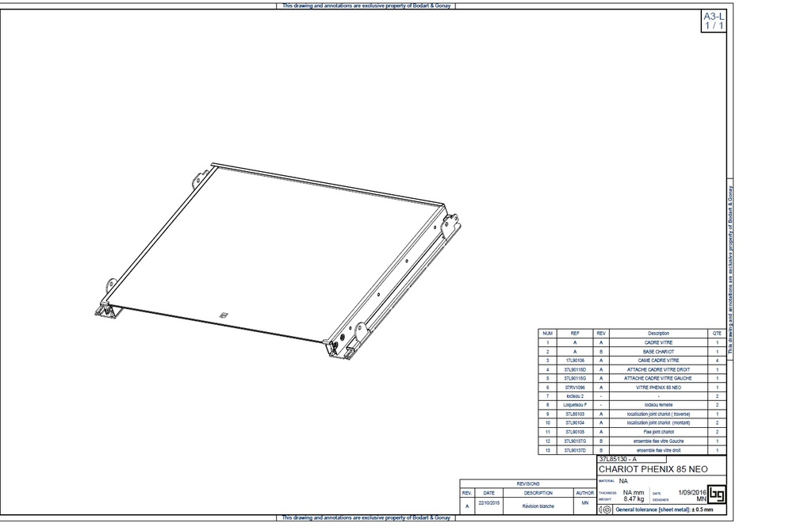Click the General tolerance sheet metal note
The width and height of the screenshot is (812, 527).
pyautogui.click(x=665, y=510)
